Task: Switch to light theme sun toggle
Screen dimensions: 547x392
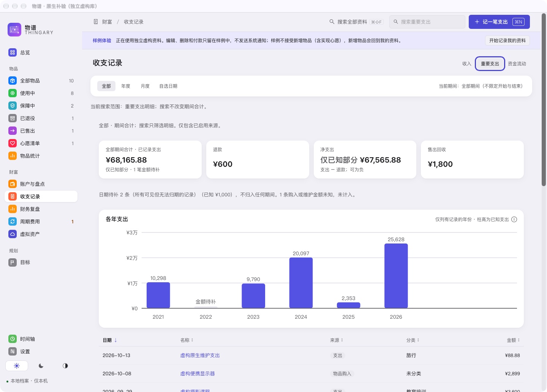Action: click(x=17, y=366)
